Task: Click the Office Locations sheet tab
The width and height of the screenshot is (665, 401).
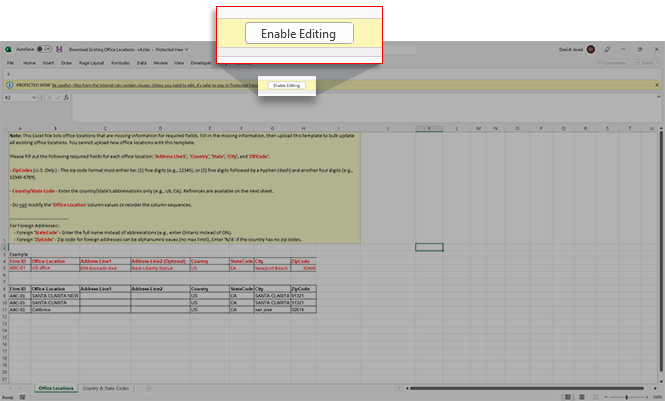Action: pyautogui.click(x=56, y=388)
